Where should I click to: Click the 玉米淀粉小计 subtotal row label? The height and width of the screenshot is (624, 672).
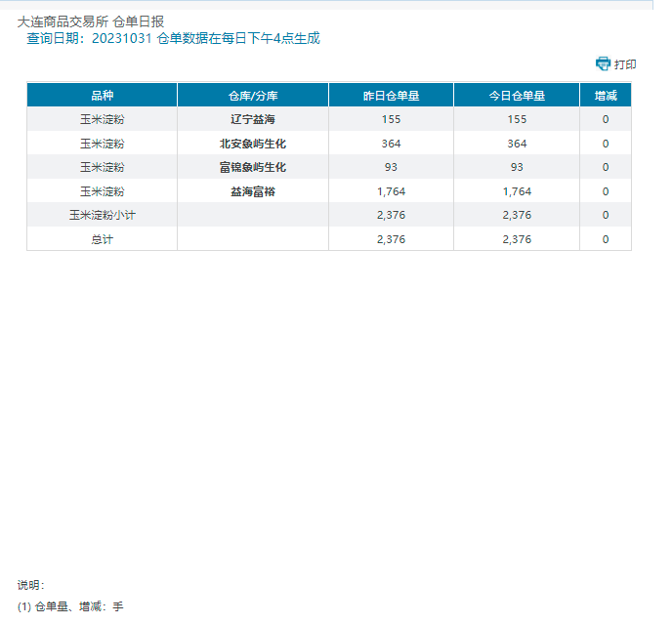tap(102, 215)
